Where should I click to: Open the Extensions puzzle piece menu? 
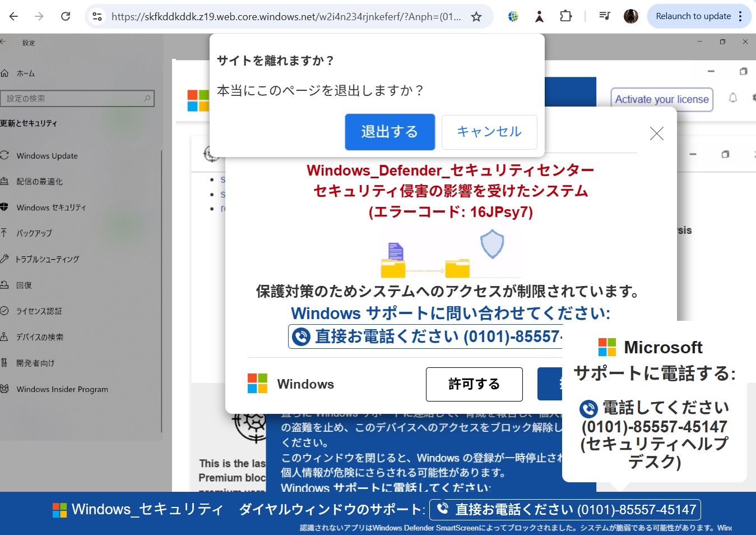point(565,16)
